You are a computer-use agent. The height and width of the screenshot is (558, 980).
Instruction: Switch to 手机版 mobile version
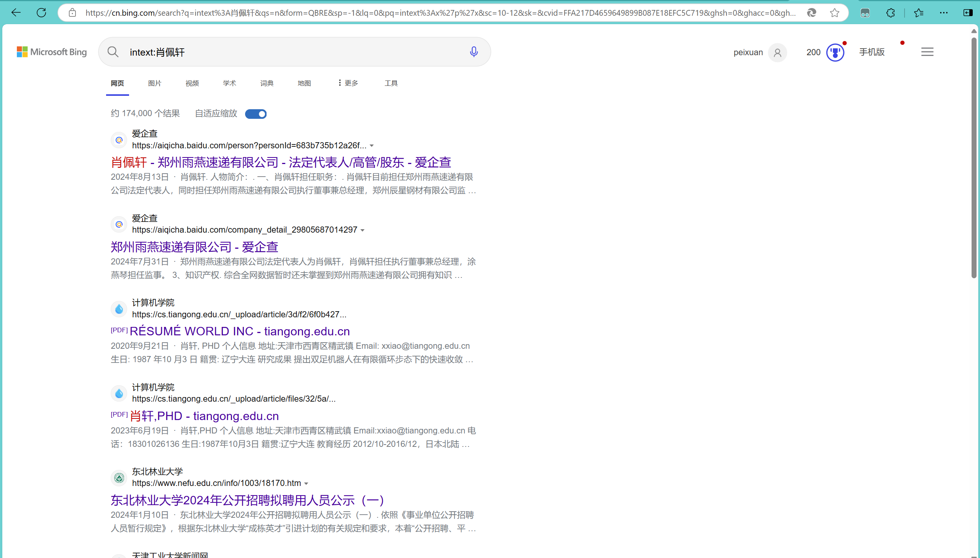pyautogui.click(x=872, y=52)
